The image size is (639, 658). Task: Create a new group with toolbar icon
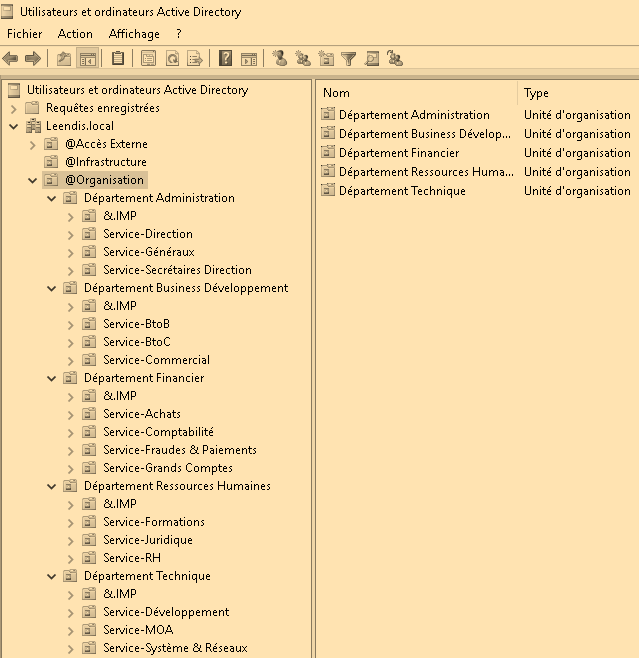[303, 58]
